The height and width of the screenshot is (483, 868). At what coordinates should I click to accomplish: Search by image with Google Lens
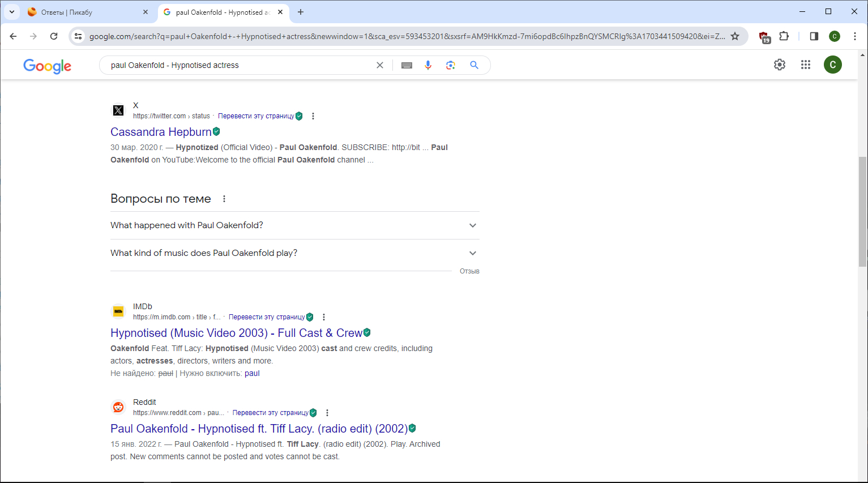(x=451, y=65)
